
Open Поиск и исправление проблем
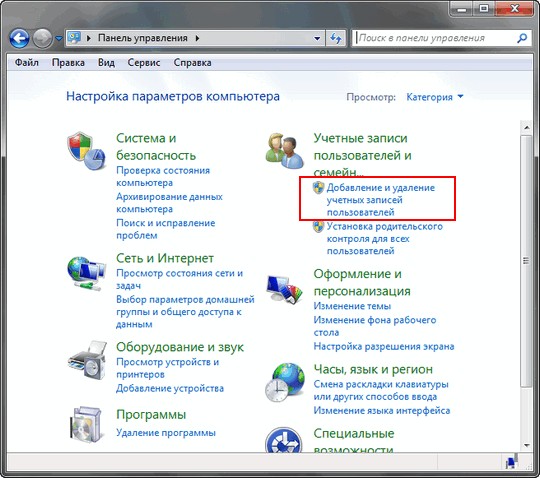pyautogui.click(x=166, y=229)
